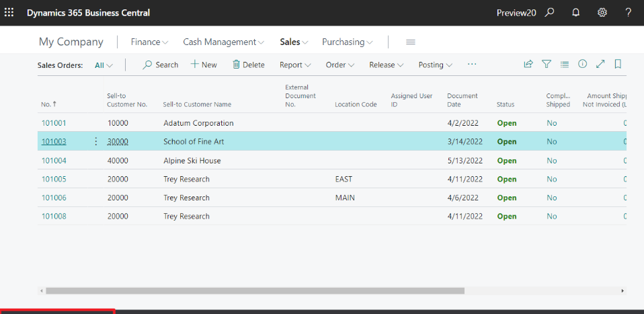Toggle the filter pane funnel icon
The image size is (644, 314).
(x=547, y=64)
